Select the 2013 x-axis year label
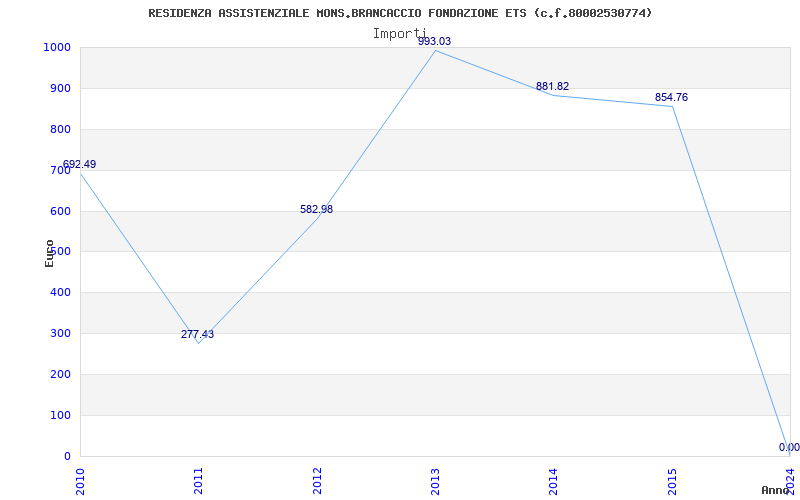800x500 pixels. click(x=435, y=481)
